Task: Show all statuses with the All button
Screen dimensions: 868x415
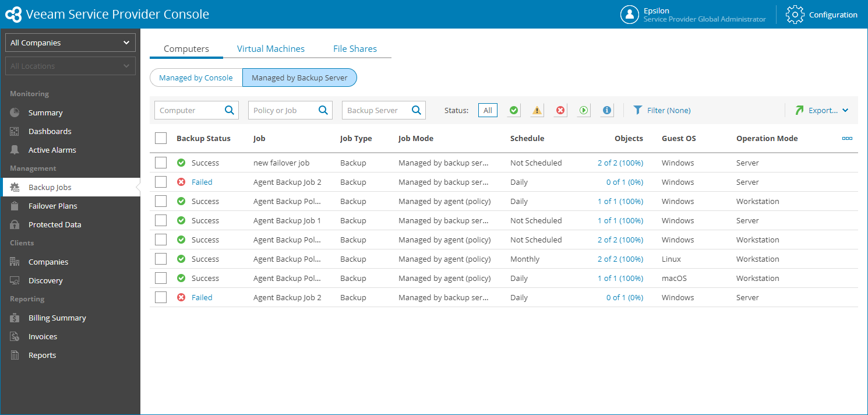Action: (488, 110)
